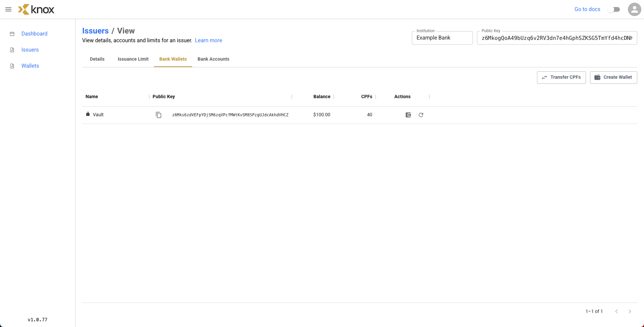The image size is (644, 327).
Task: Click the $100.00 balance cell
Action: point(322,115)
